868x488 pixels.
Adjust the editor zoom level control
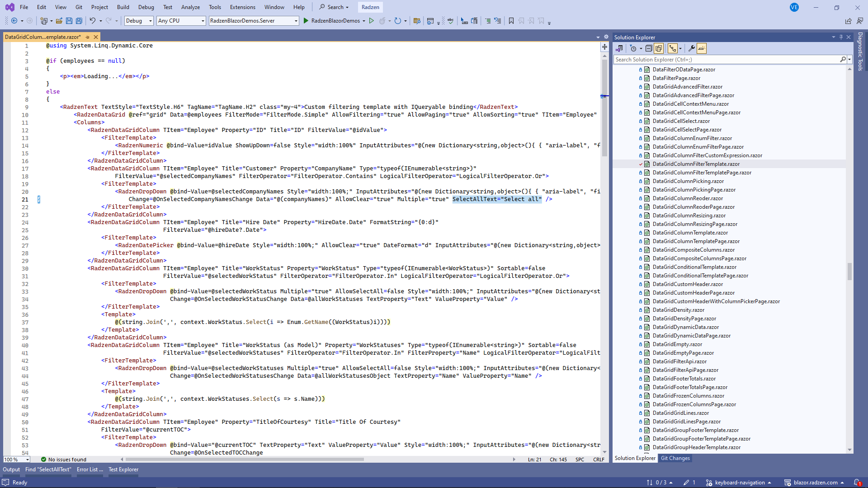16,459
